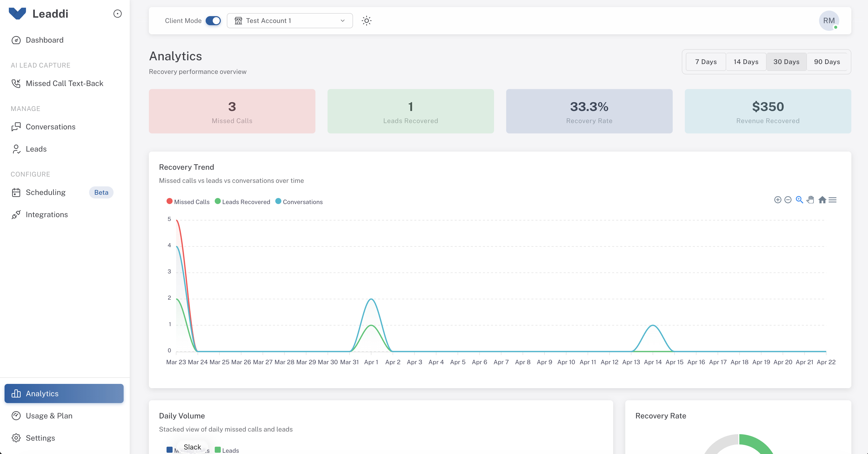Hide the Missed Calls series in legend

pos(188,202)
